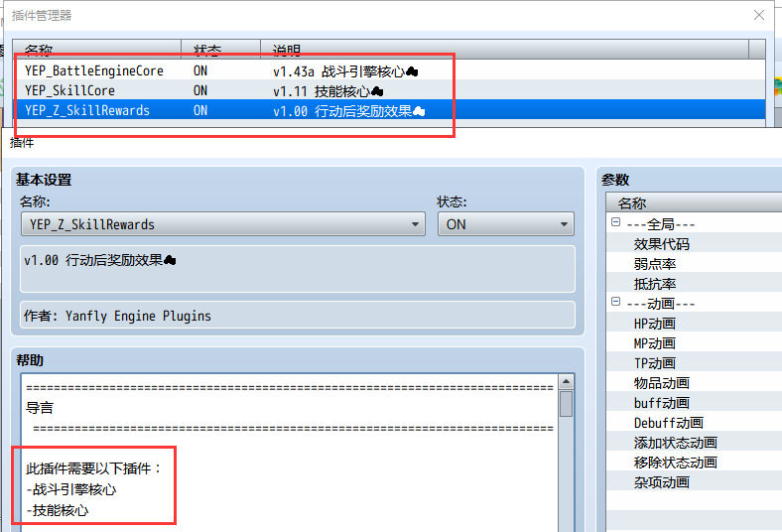This screenshot has width=782, height=532.
Task: Click ON status of YEP_SkillCore
Action: (x=200, y=90)
